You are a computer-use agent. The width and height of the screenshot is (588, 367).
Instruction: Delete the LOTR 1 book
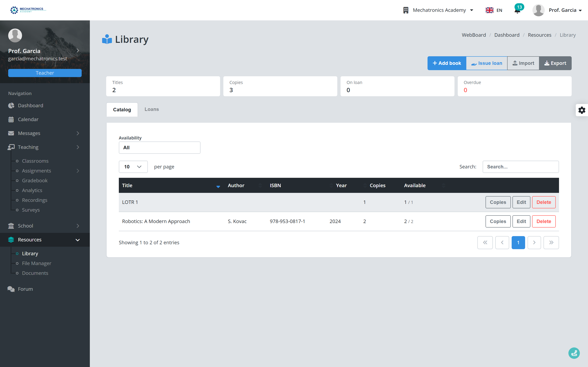(x=543, y=202)
